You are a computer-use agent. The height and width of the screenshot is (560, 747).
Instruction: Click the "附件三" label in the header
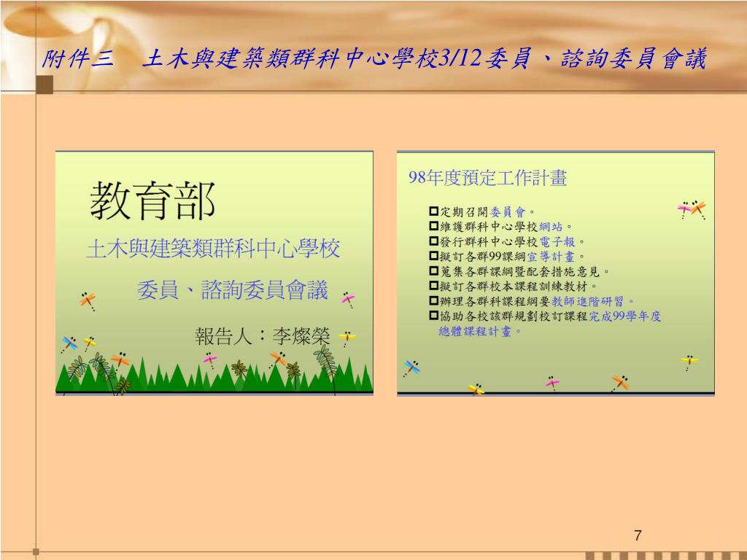pyautogui.click(x=78, y=59)
